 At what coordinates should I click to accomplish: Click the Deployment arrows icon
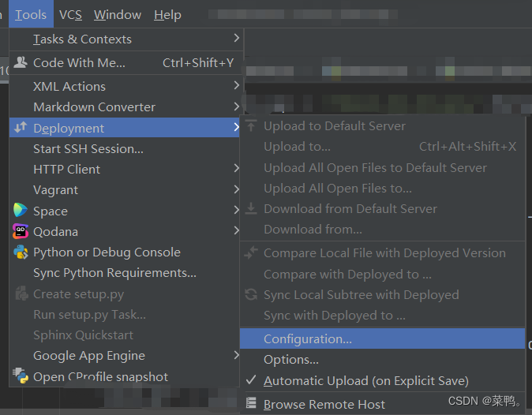point(21,128)
